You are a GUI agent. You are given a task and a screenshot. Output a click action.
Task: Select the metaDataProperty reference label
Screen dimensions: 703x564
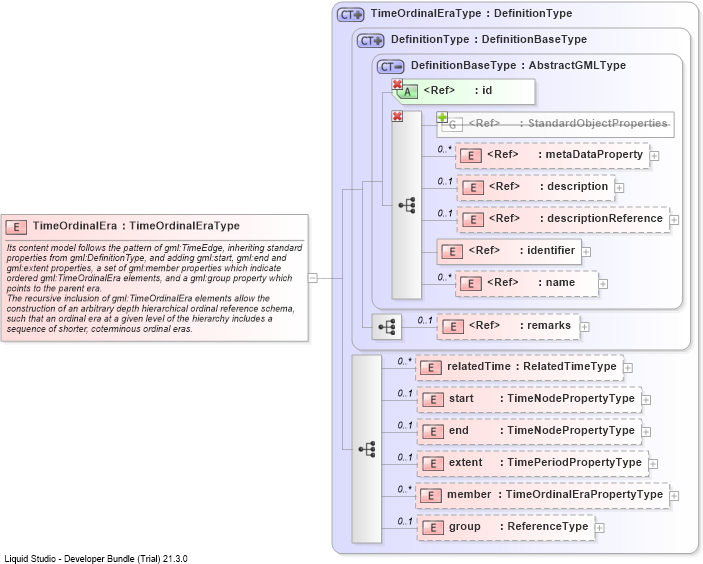click(x=565, y=155)
